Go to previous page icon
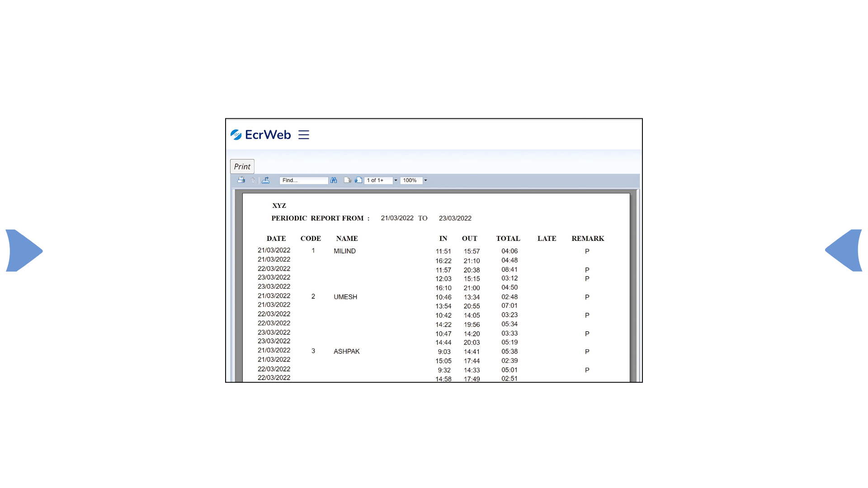Image resolution: width=868 pixels, height=488 pixels. click(x=347, y=180)
